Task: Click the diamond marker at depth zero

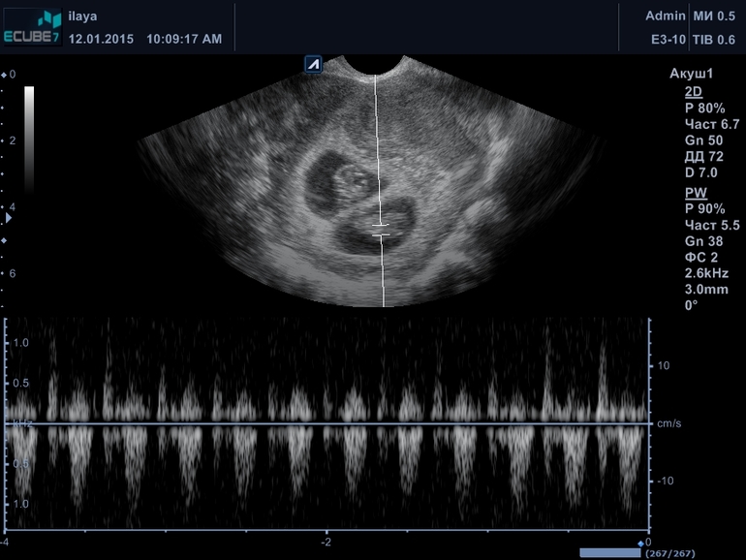Action: (x=5, y=74)
